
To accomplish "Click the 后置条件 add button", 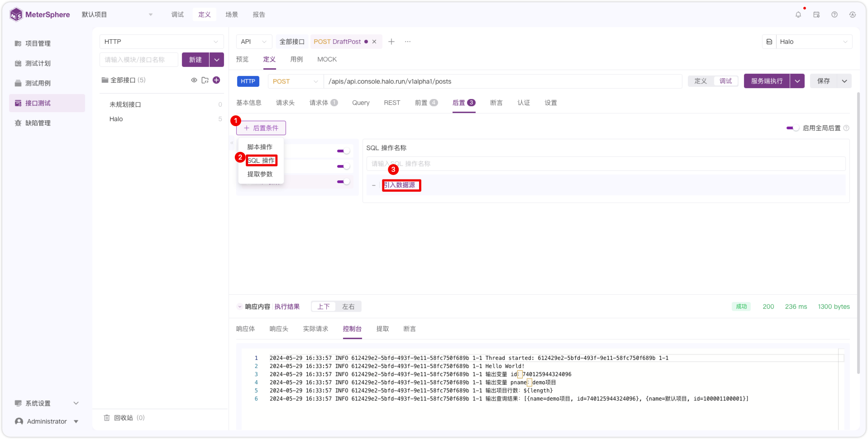I will click(261, 128).
